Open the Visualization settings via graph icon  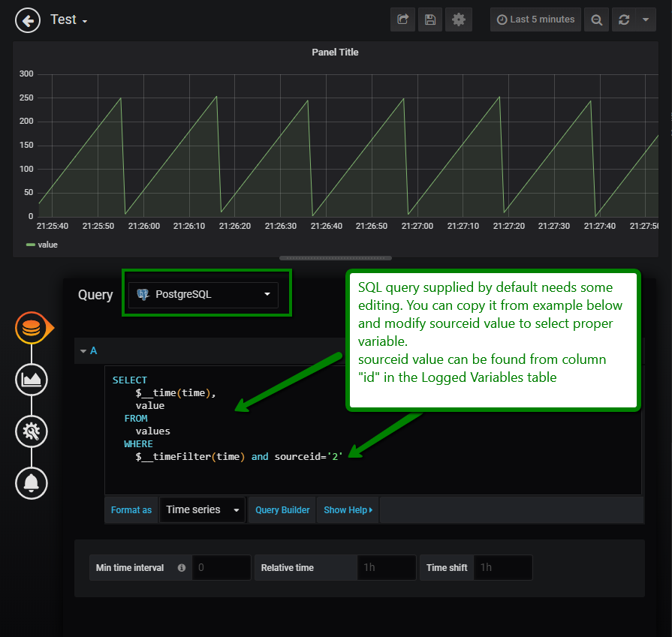[x=31, y=380]
